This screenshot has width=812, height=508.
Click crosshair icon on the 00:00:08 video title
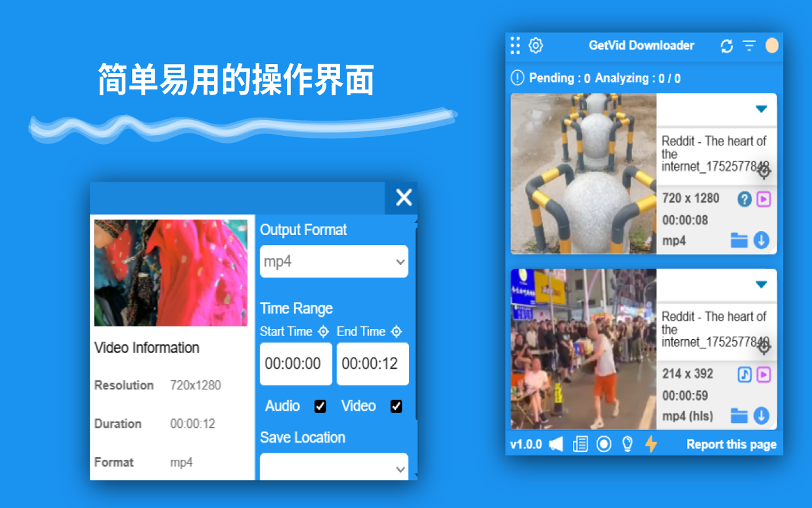pos(764,171)
